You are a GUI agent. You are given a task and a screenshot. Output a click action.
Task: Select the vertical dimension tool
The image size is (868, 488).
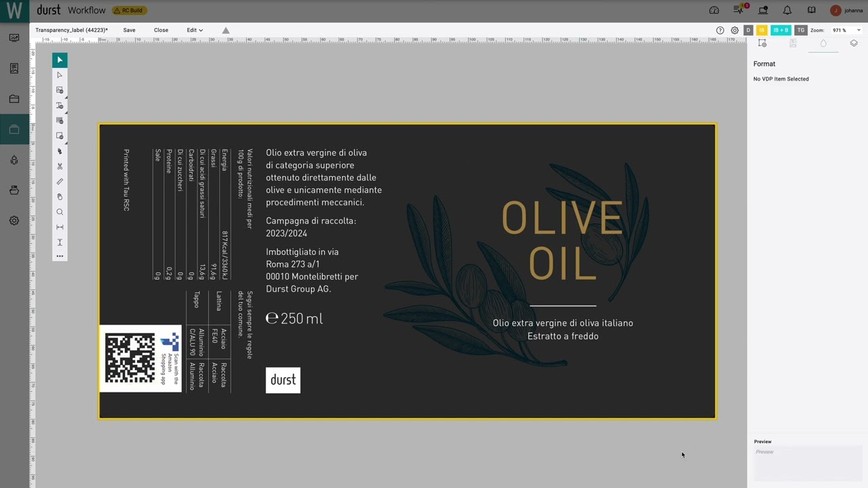(x=60, y=242)
